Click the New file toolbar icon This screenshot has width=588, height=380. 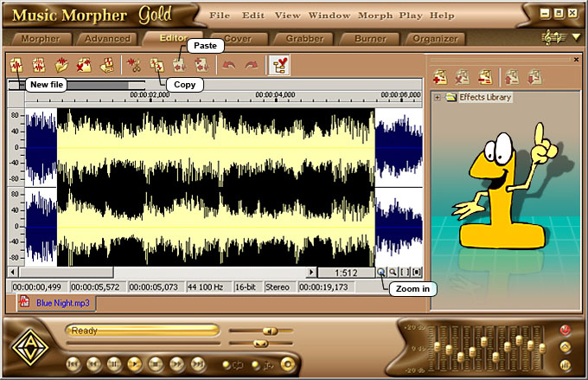(x=16, y=65)
